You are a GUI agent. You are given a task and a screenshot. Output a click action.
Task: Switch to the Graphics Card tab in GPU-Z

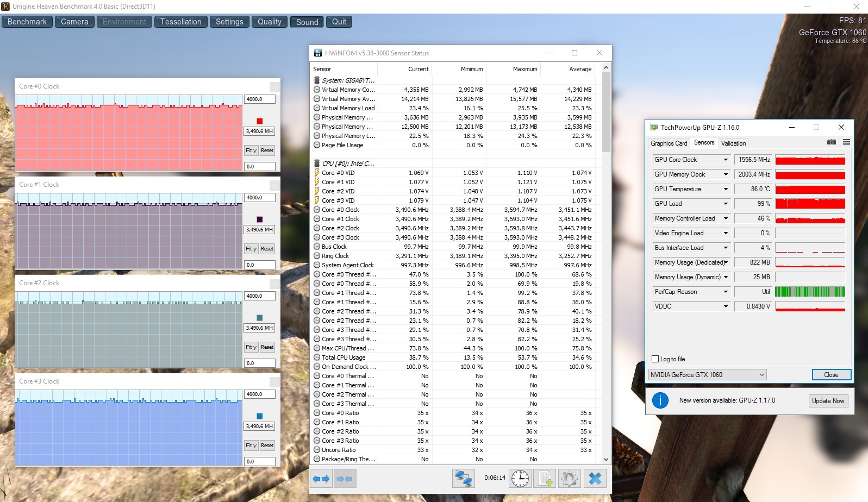tap(669, 143)
